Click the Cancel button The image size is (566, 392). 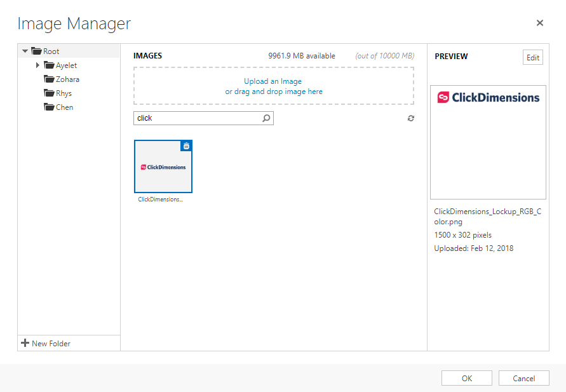(x=524, y=378)
